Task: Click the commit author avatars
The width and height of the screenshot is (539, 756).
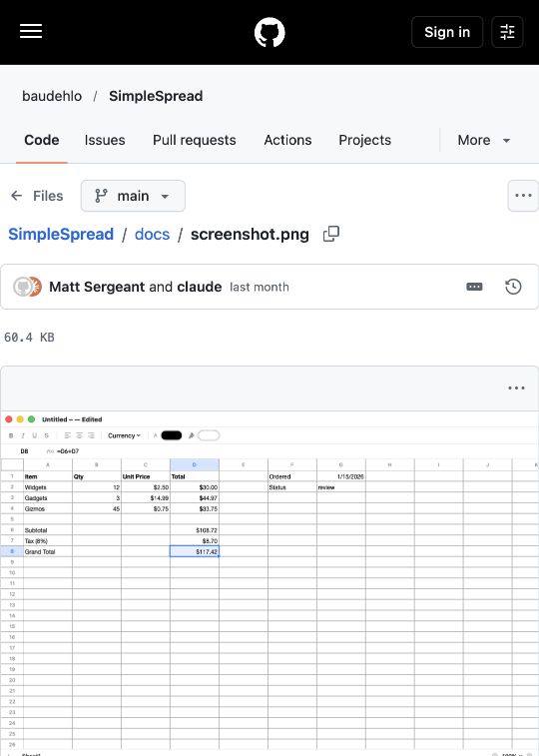Action: 27,287
